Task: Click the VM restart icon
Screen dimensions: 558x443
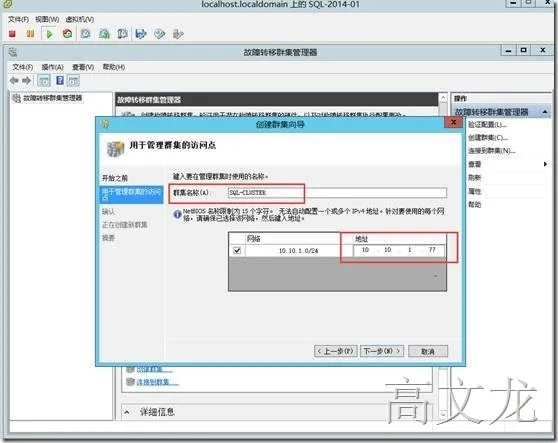Action: coord(67,34)
